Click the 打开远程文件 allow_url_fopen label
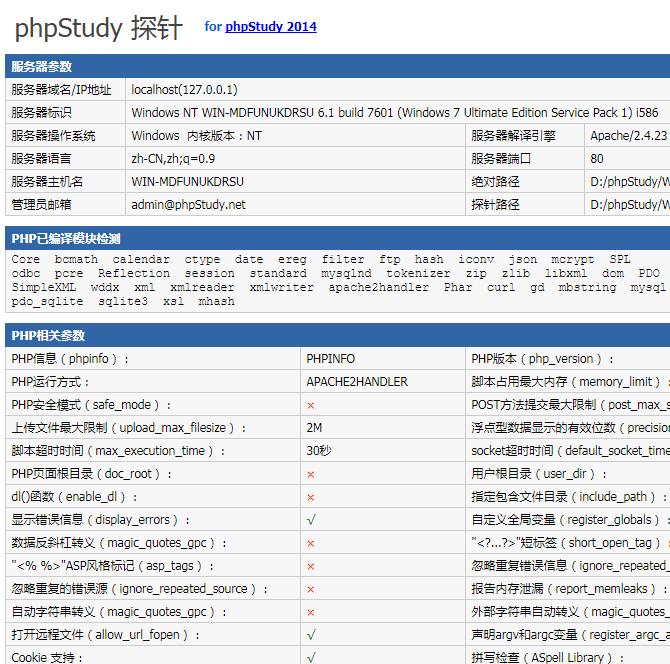670x664 pixels. click(106, 635)
